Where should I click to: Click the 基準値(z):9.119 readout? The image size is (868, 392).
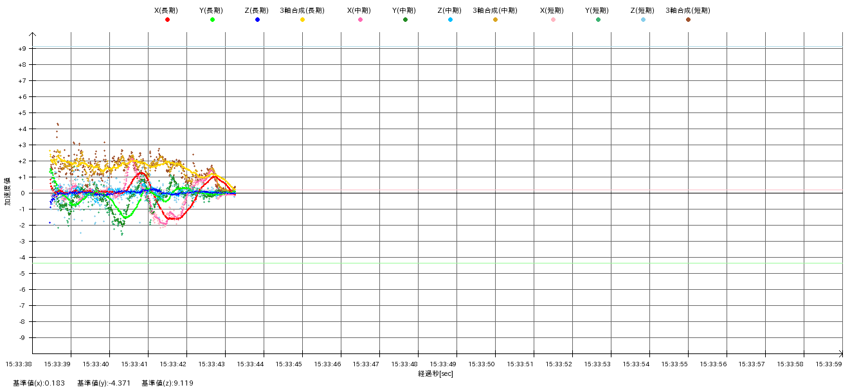point(167,383)
